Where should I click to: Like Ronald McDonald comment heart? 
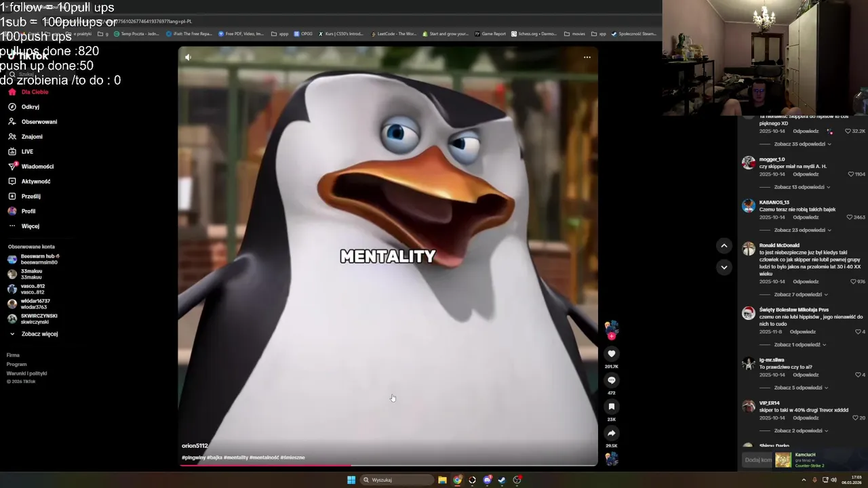point(854,281)
